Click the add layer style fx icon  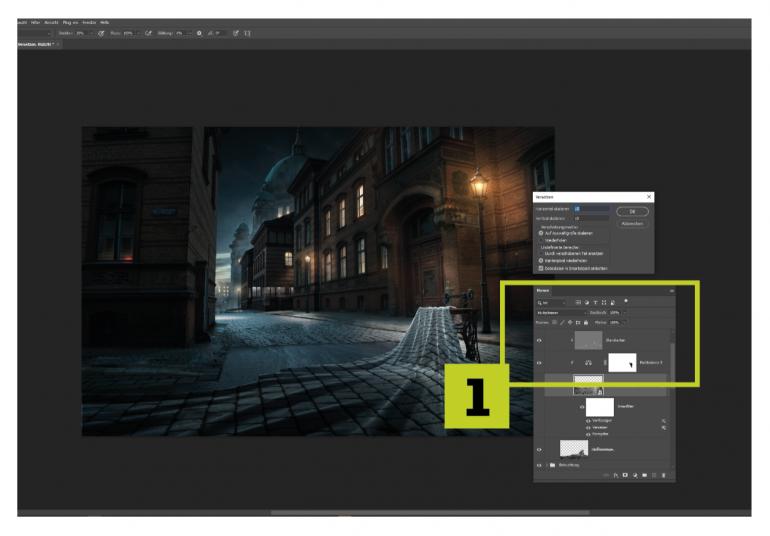point(616,475)
